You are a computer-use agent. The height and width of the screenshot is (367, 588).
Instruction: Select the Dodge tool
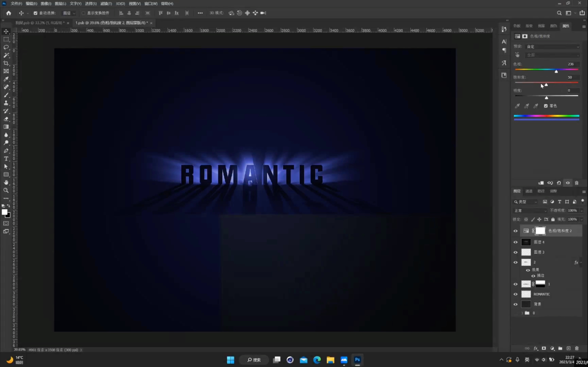point(6,143)
